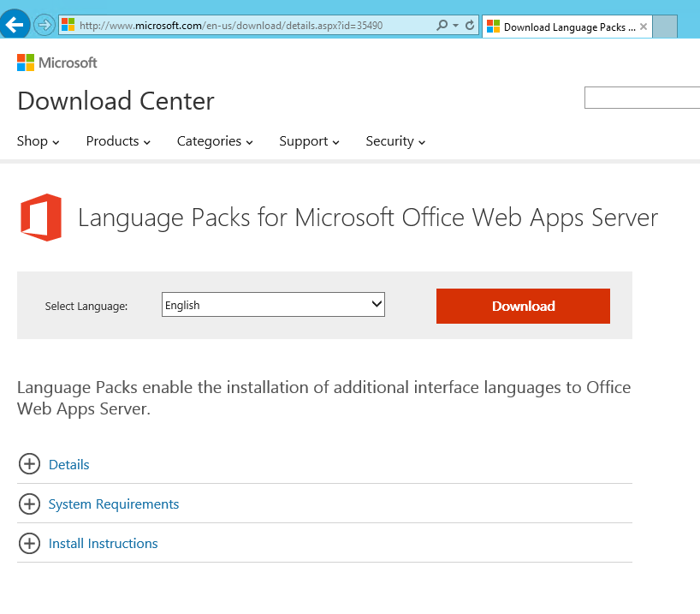700x614 pixels.
Task: Expand Install Instructions with its plus icon
Action: coord(29,543)
